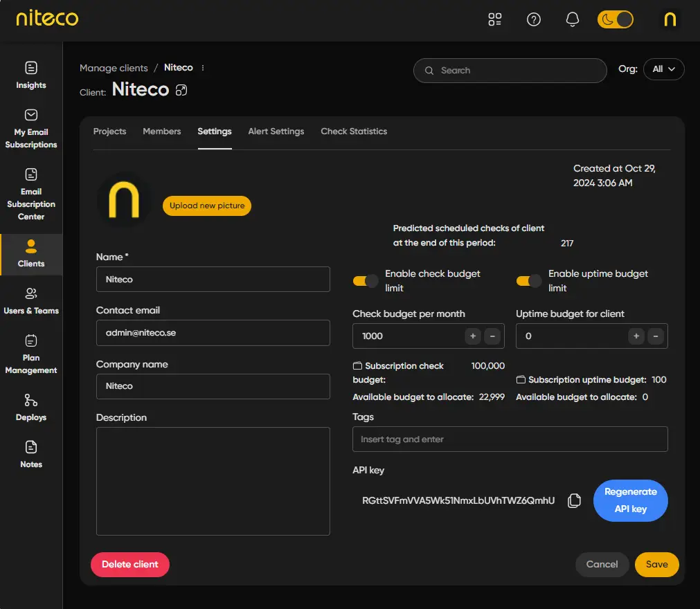700x609 pixels.
Task: Open My Email Subscriptions in sidebar
Action: click(30, 129)
